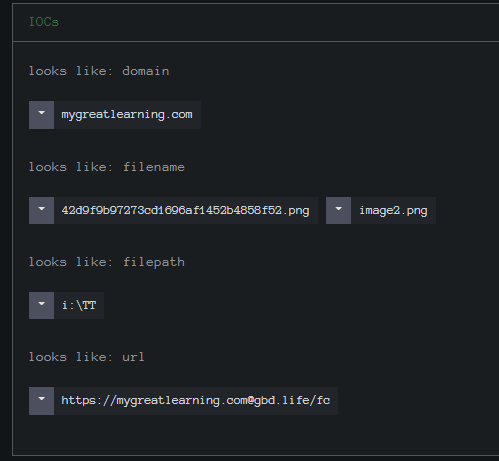
Task: Click the "looks like: domain" heading
Action: (99, 71)
